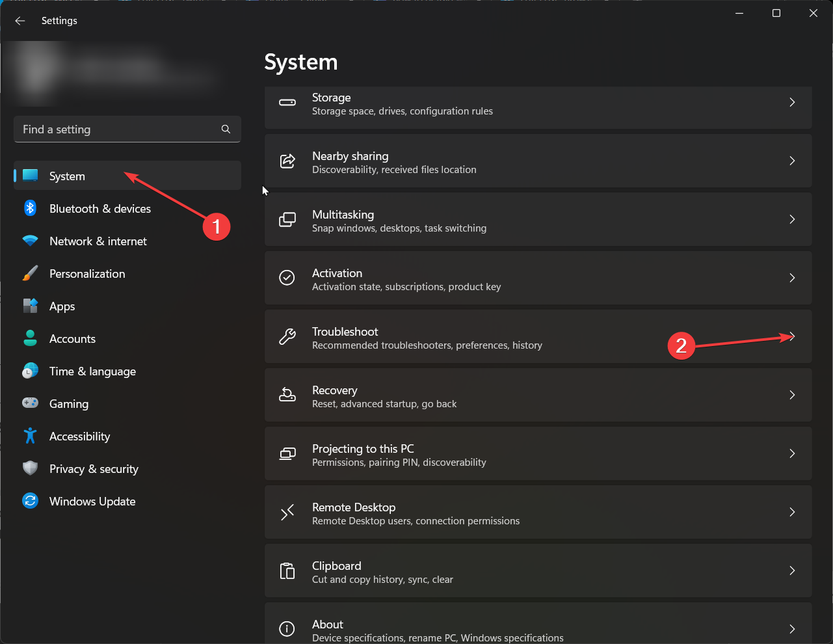Click the Remote Desktop icon
This screenshot has width=833, height=644.
point(287,512)
